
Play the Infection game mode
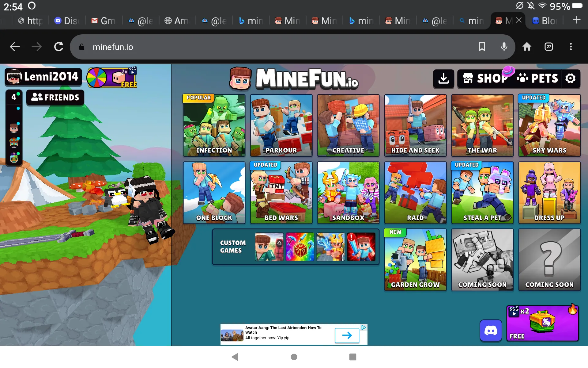tap(214, 125)
